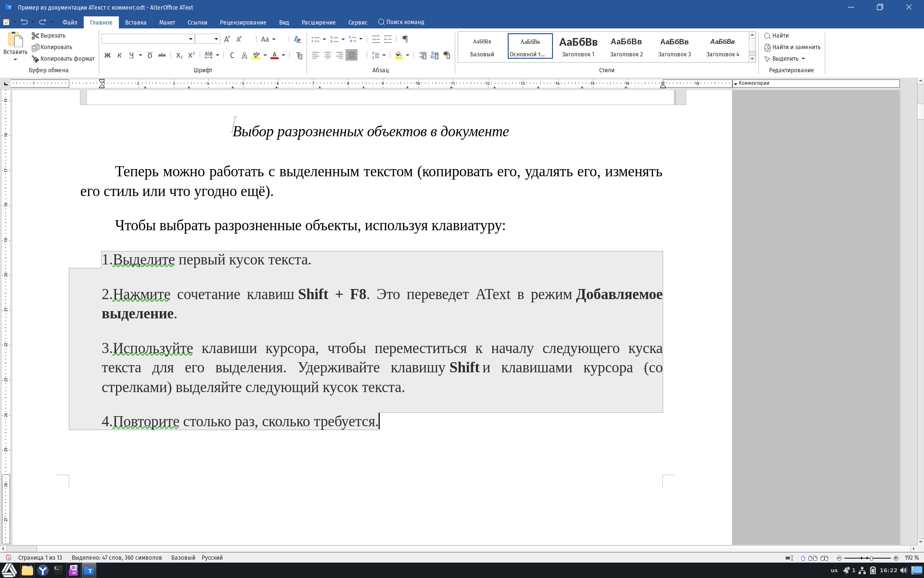Decrease font size with the A-down icon
Image resolution: width=924 pixels, height=578 pixels.
[239, 39]
